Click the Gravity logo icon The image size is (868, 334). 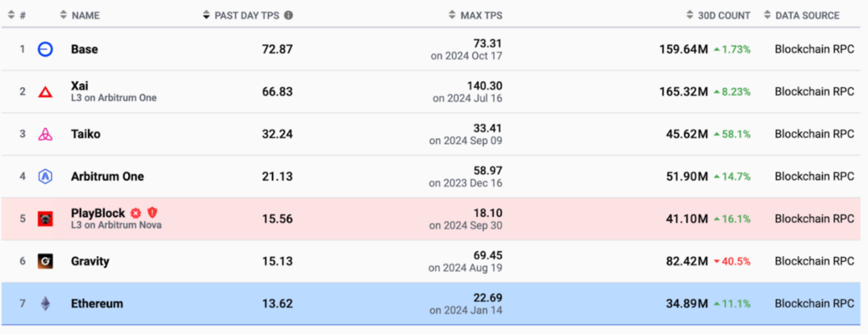(x=45, y=261)
